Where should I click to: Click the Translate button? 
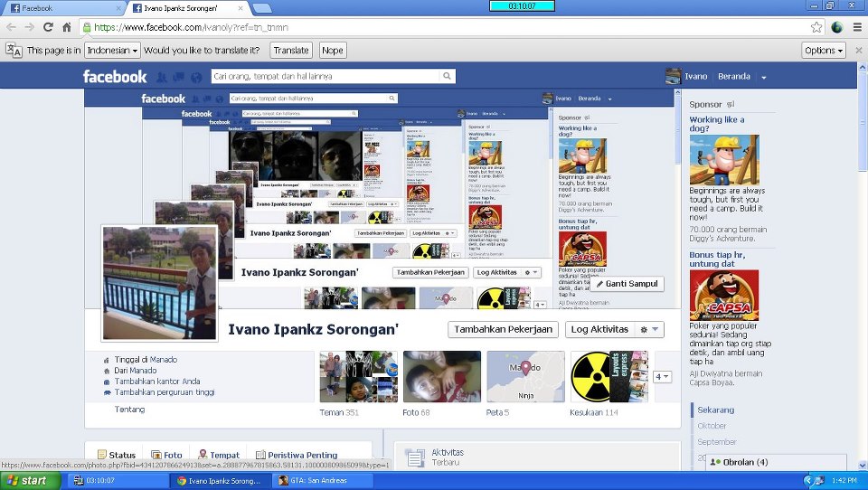[291, 51]
